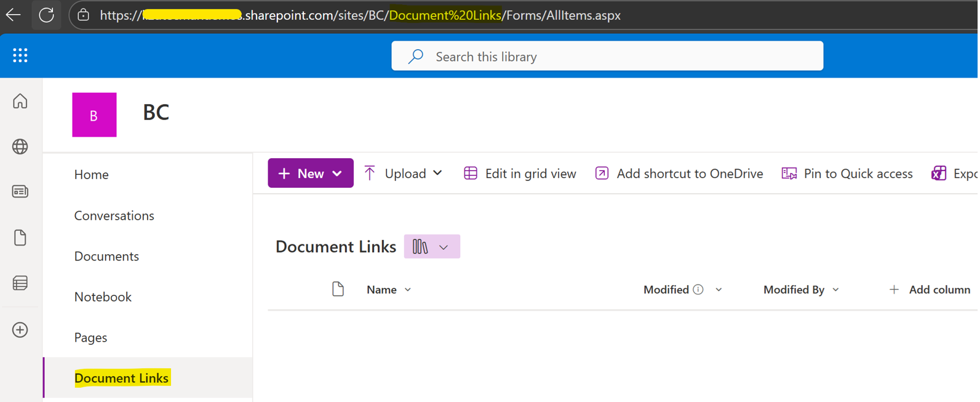Screen dimensions: 980x402
Task: Click the BC site logo tile
Action: click(94, 115)
